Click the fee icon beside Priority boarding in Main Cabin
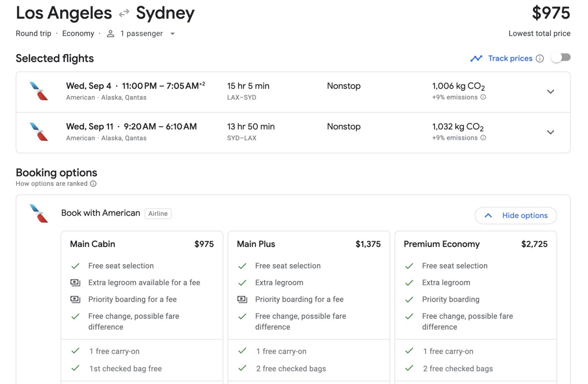Viewport: 588px width, 384px height. [x=75, y=299]
